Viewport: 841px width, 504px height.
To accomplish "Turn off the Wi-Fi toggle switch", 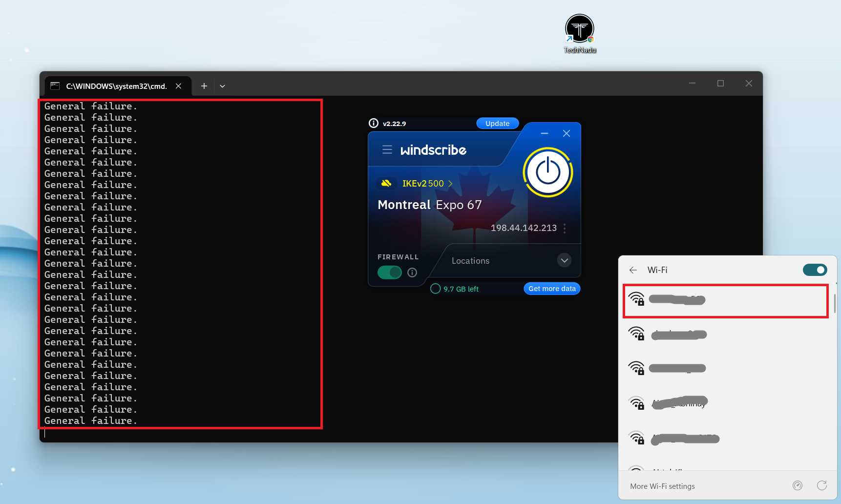I will coord(815,270).
